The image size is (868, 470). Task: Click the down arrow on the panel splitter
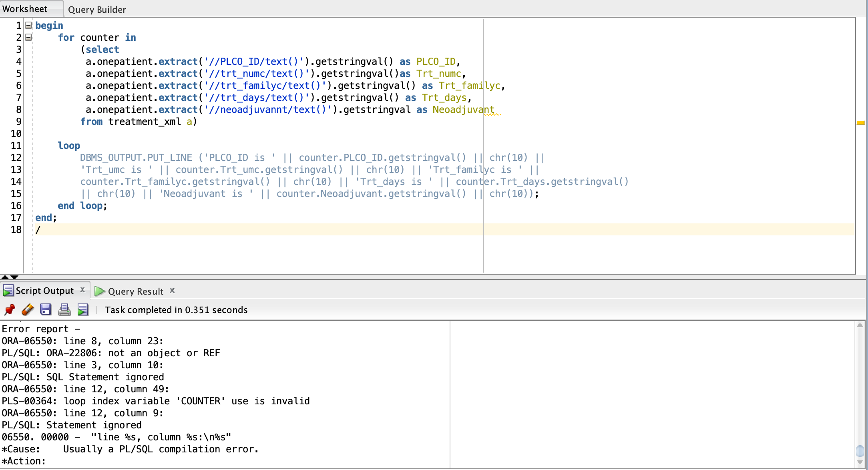pyautogui.click(x=14, y=277)
